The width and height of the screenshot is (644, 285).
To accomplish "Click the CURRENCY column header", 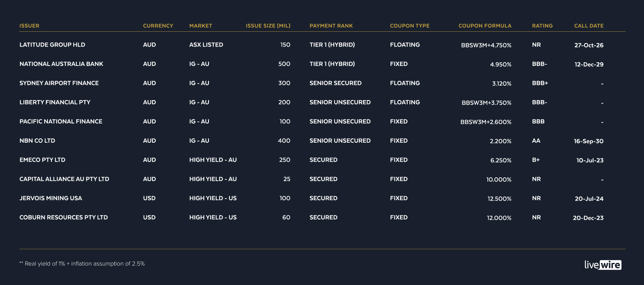I will [x=158, y=26].
